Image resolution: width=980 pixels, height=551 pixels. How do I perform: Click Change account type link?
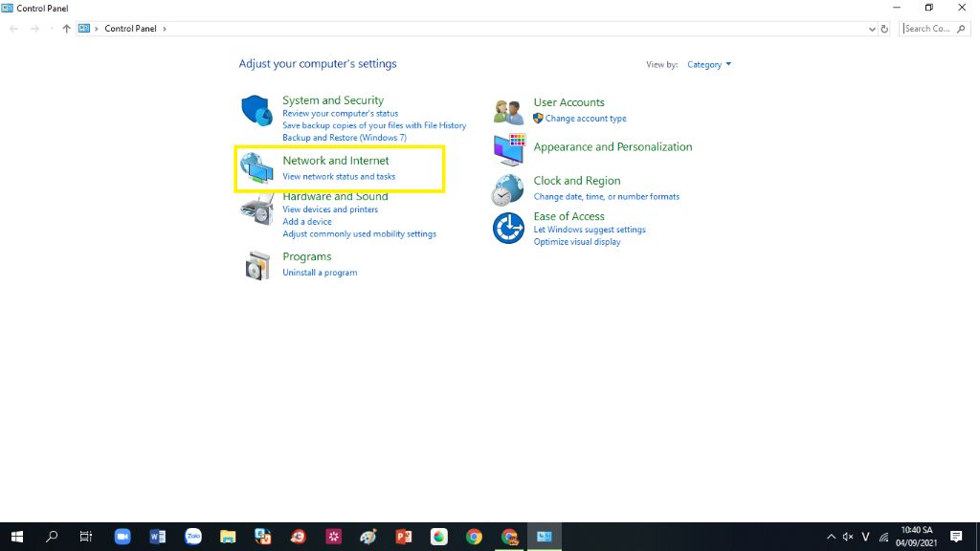click(x=586, y=119)
